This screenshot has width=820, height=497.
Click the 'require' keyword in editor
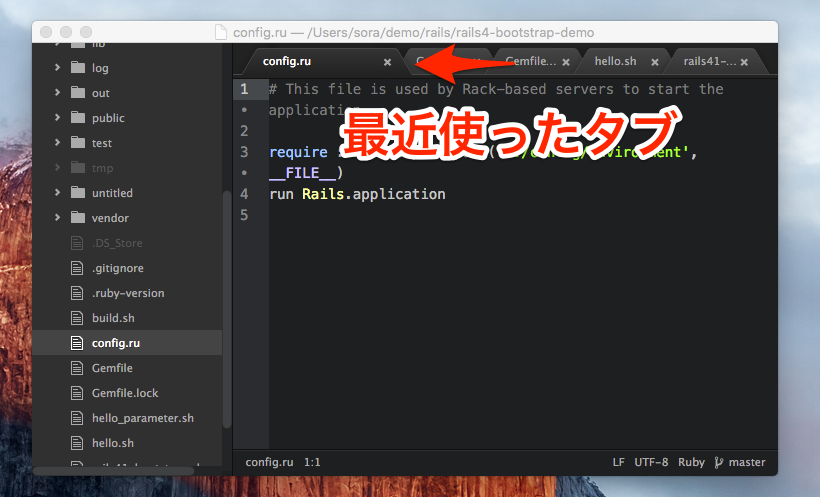point(298,152)
